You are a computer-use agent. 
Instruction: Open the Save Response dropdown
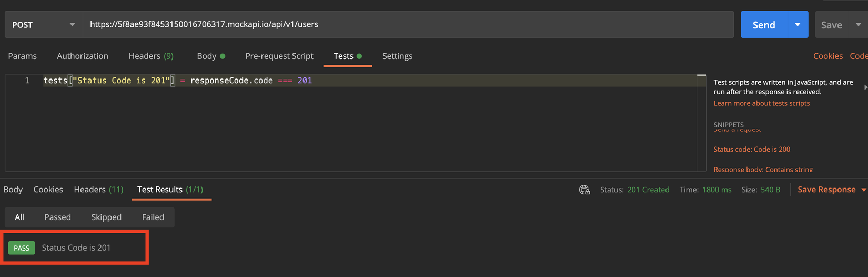pos(863,190)
